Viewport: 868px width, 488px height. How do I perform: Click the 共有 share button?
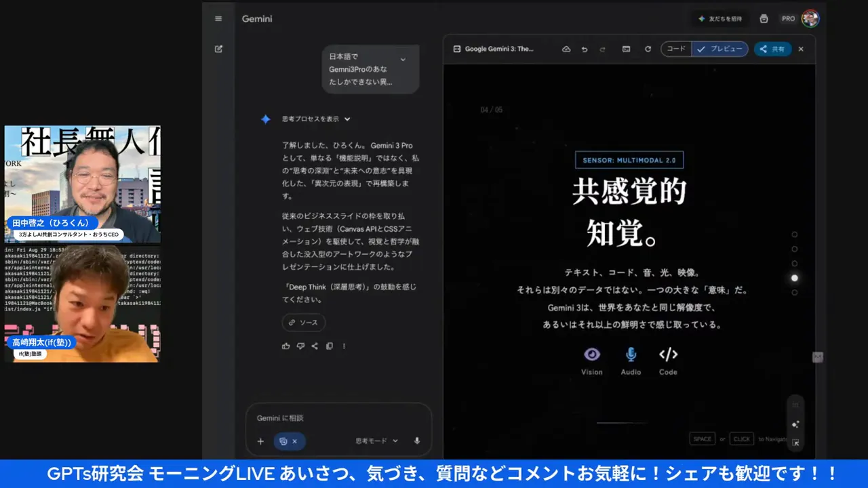(x=772, y=49)
